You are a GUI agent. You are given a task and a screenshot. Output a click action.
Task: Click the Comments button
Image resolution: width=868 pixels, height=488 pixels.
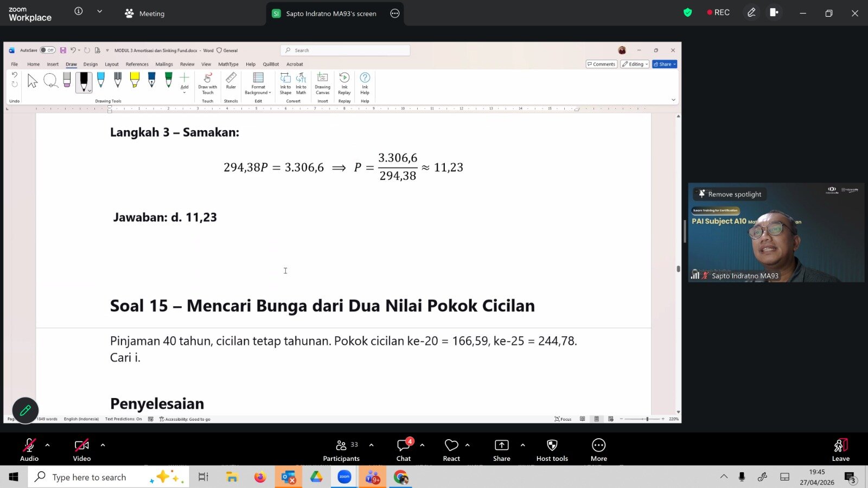point(601,64)
